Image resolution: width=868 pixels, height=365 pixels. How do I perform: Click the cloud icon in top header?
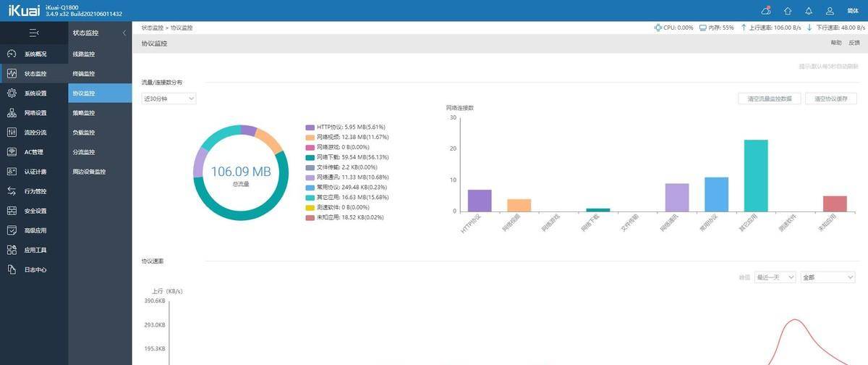(x=766, y=11)
